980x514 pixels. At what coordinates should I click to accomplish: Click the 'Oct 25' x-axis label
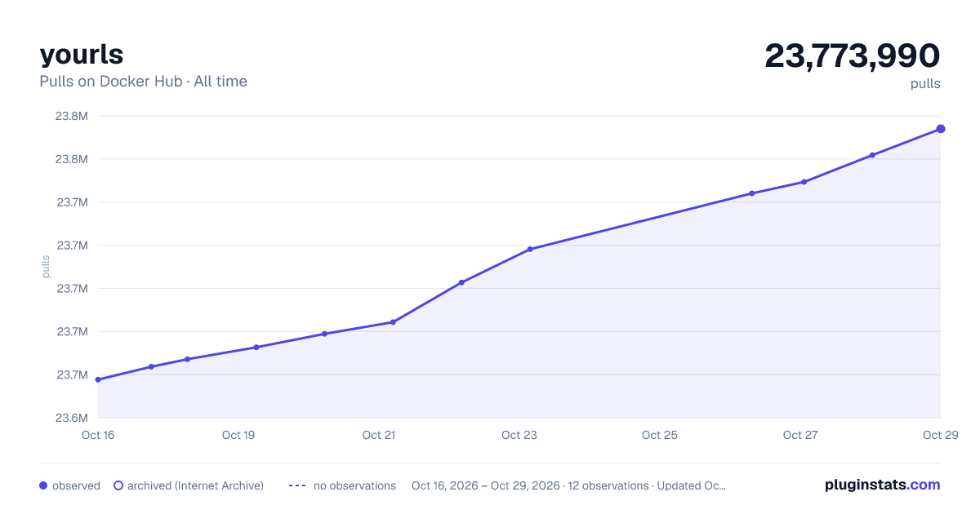point(660,435)
